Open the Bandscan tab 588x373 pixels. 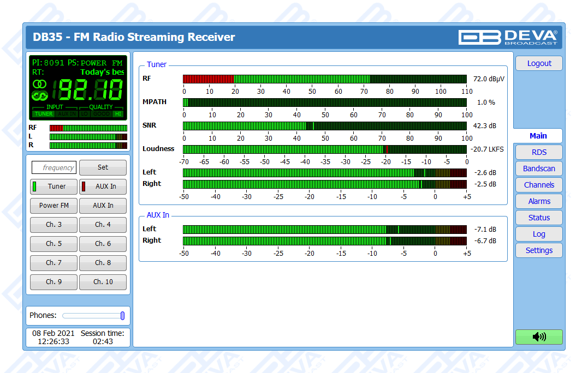click(538, 169)
